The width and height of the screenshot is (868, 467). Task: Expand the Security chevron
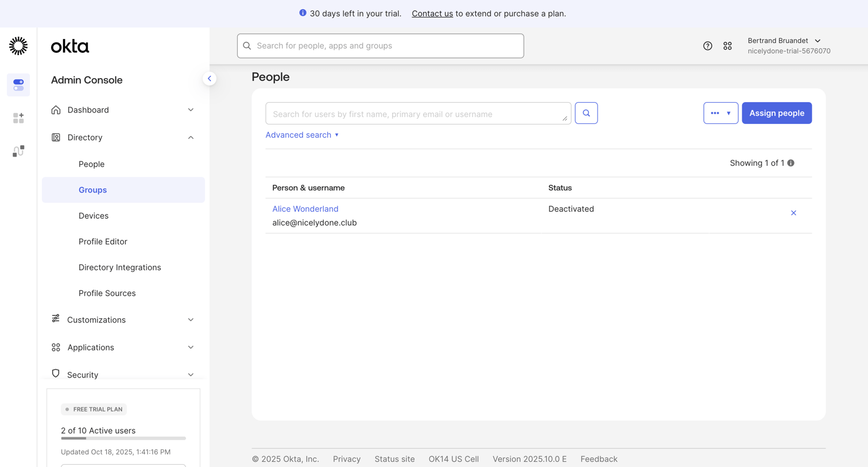click(191, 375)
